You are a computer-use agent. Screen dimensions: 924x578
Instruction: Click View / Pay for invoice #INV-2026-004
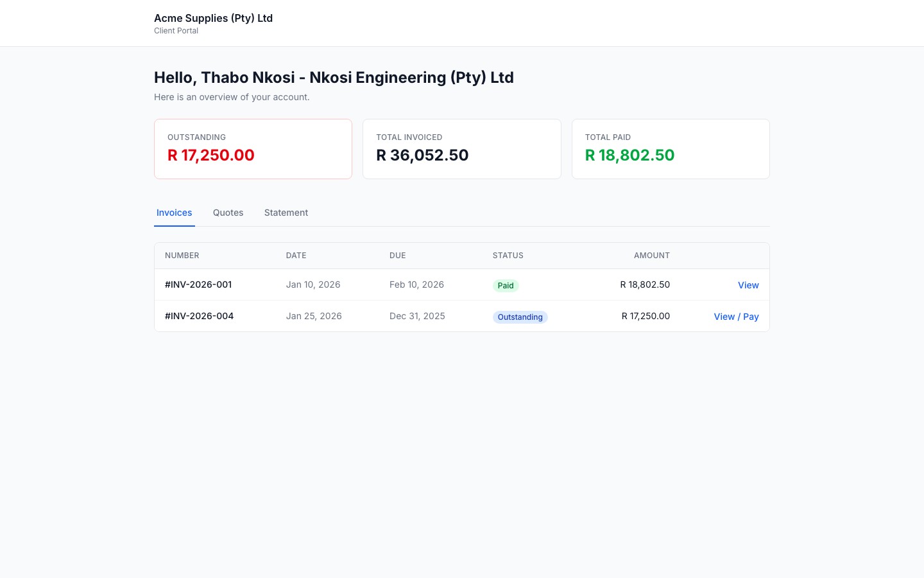736,317
